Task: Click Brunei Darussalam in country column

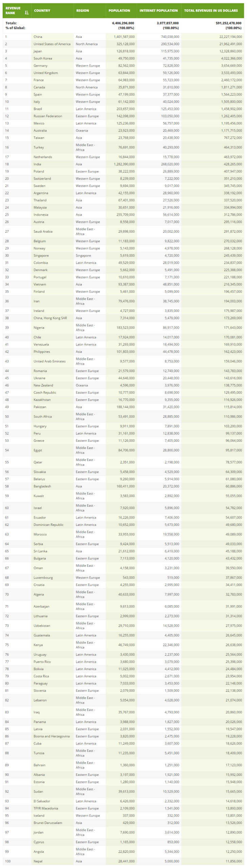Action: [x=48, y=823]
